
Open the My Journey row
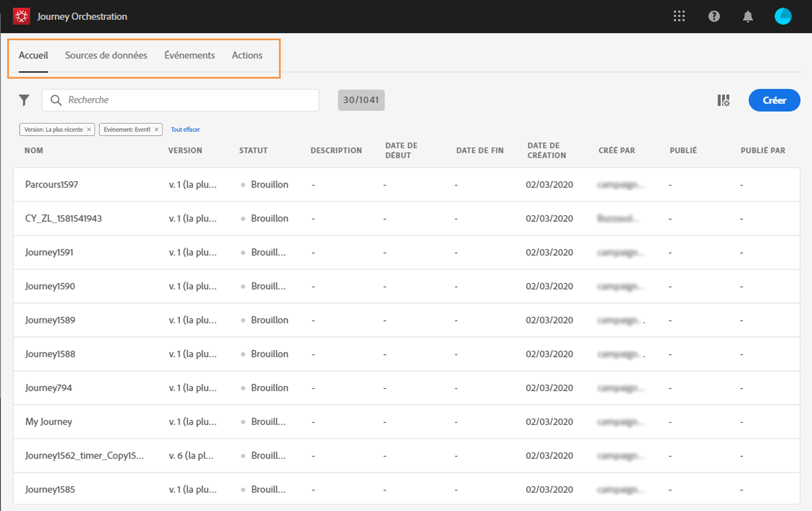coord(49,422)
